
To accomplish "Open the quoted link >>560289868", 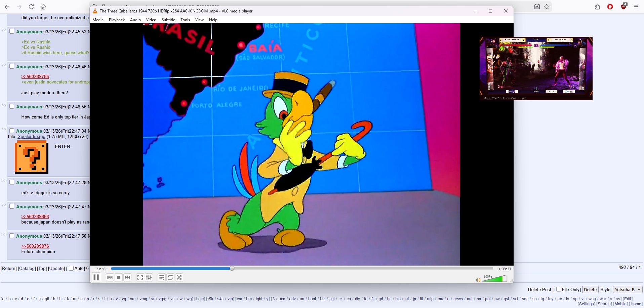I will (x=35, y=216).
